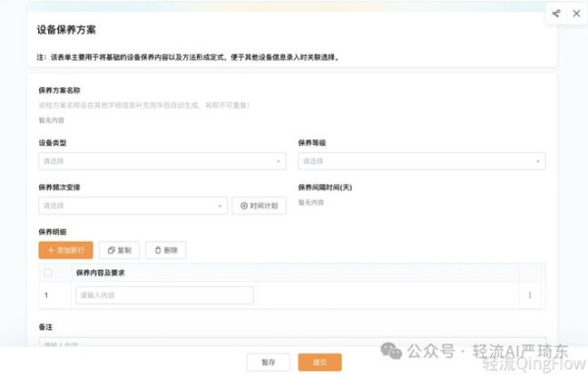Click the orange 添加新行 button
The width and height of the screenshot is (588, 375).
coord(66,251)
